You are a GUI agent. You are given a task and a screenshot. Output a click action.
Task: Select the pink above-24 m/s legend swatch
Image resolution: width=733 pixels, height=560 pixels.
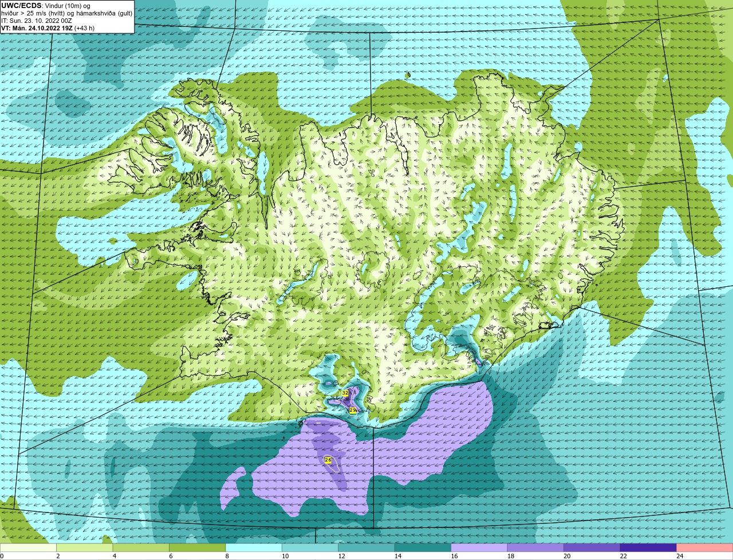pyautogui.click(x=705, y=547)
